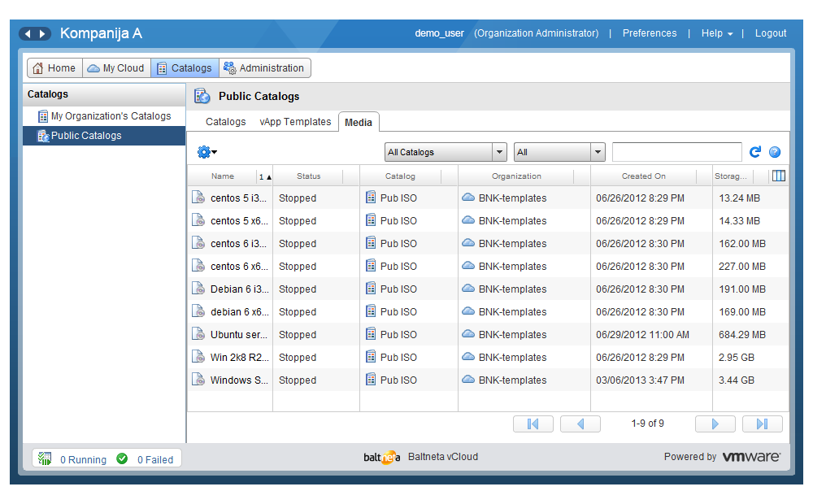Open the Preferences link
Viewport: 813px width, 504px height.
coord(649,33)
